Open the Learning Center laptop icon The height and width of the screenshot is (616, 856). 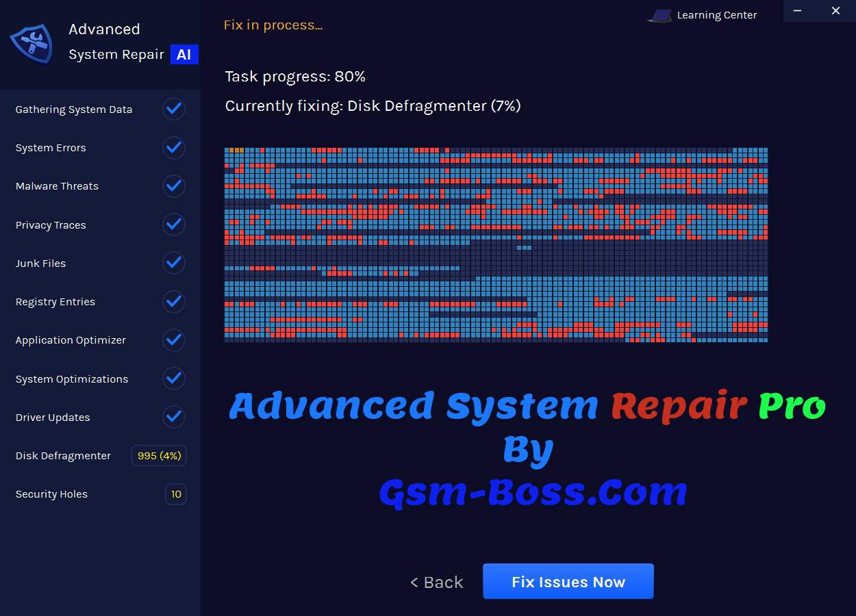[x=659, y=15]
